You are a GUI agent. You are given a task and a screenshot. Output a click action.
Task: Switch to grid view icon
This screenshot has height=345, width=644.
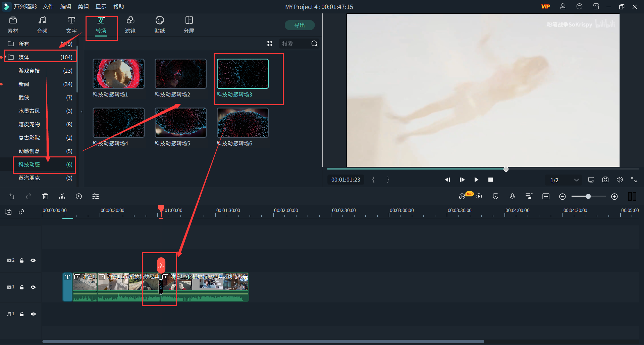click(x=269, y=44)
